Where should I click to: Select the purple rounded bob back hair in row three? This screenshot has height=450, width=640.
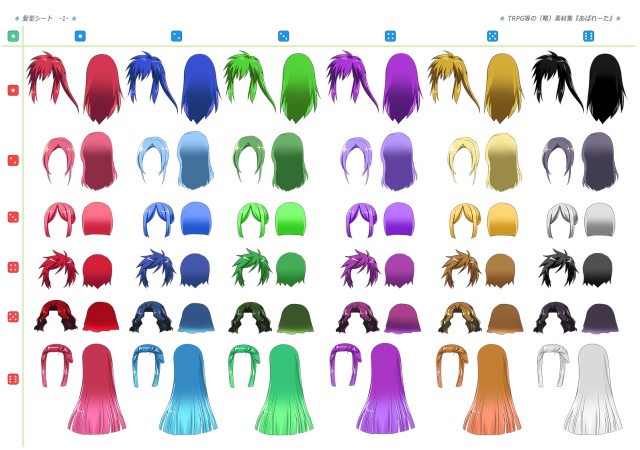[399, 219]
